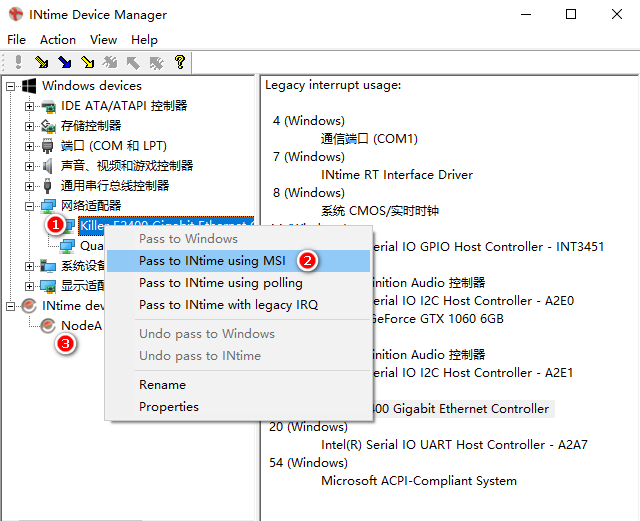This screenshot has width=640, height=521.
Task: Choose Pass to INtime using MSI
Action: 238,261
